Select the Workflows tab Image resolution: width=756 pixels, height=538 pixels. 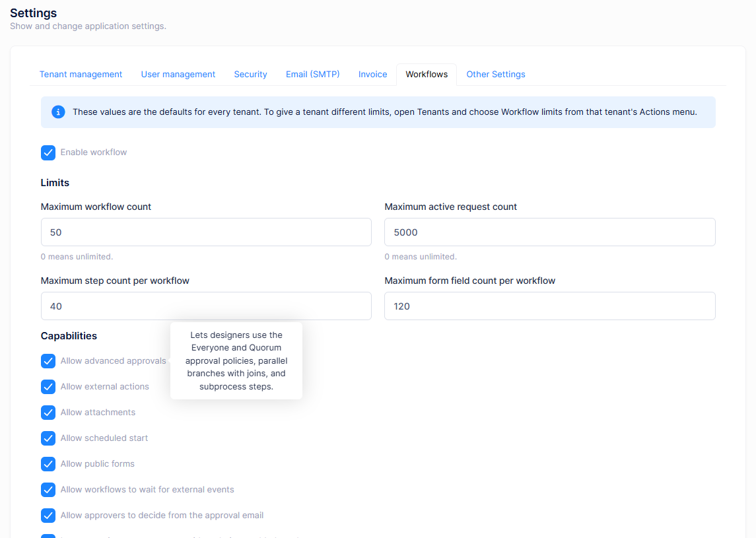coord(427,74)
